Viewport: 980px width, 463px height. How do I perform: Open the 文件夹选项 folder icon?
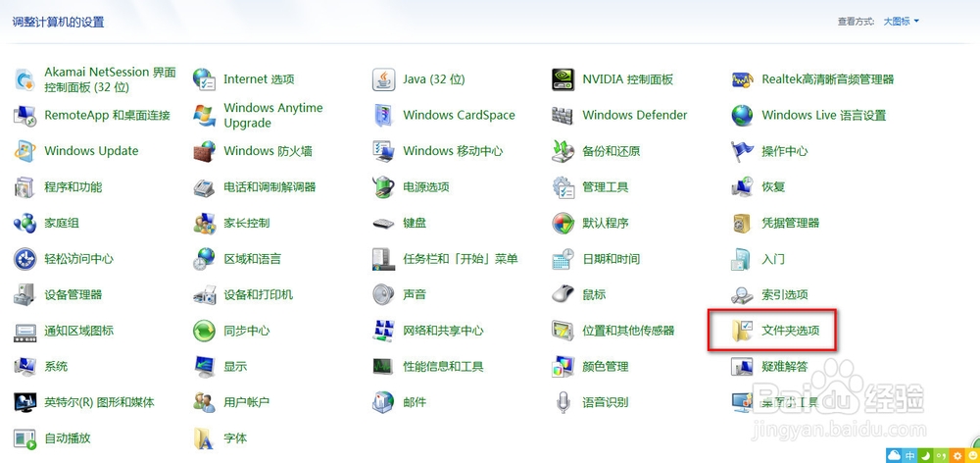(x=743, y=331)
